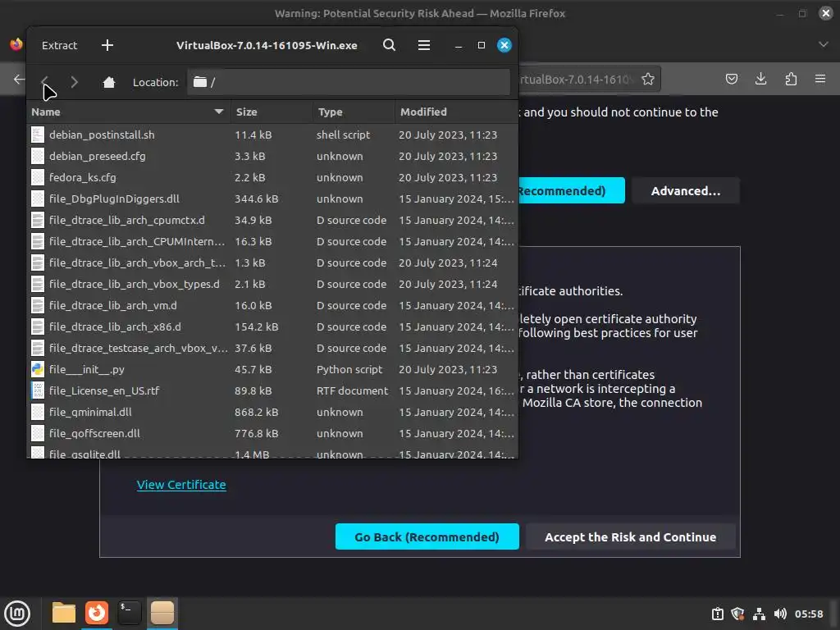Bookmark page with the star icon
840x630 pixels.
tap(648, 80)
